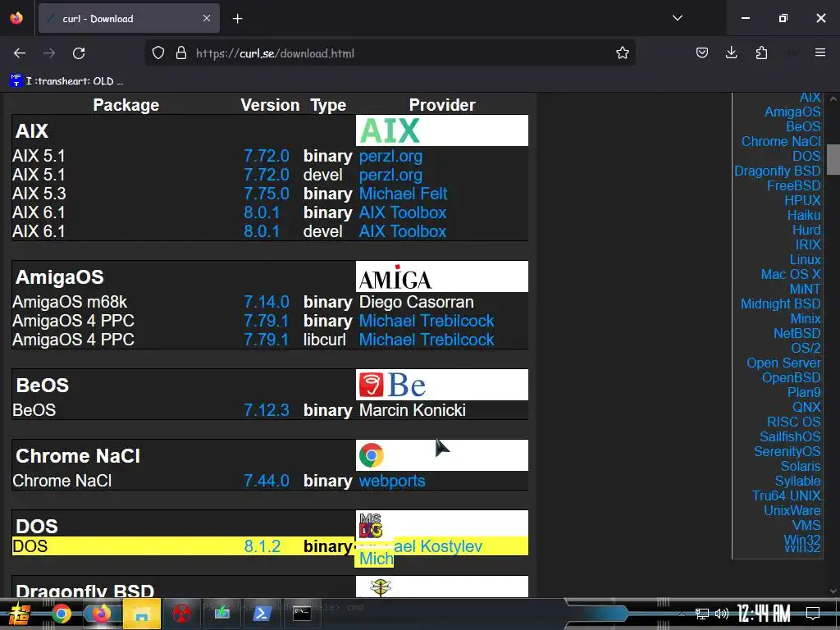840x630 pixels.
Task: Open the Chrome NaCl 7.44.0 link
Action: pos(267,481)
